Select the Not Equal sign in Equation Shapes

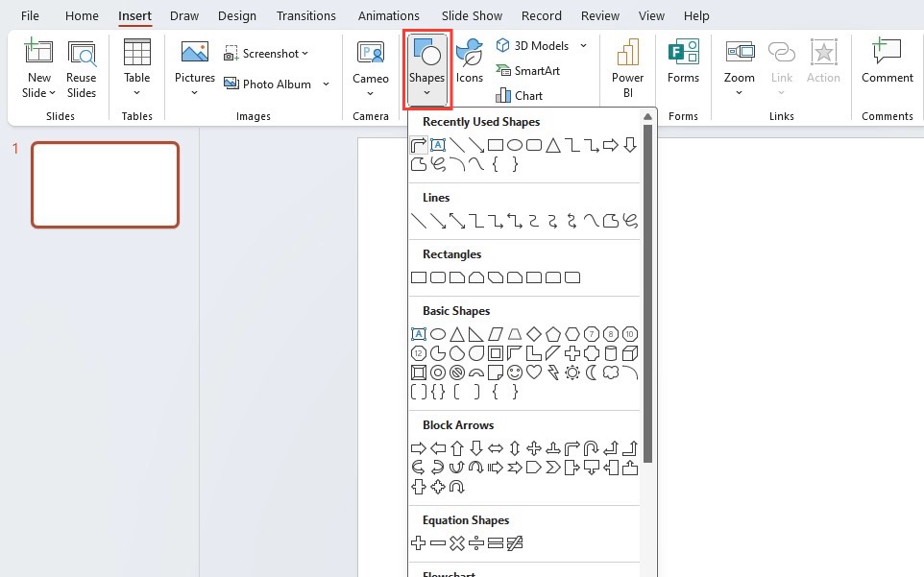pos(515,542)
